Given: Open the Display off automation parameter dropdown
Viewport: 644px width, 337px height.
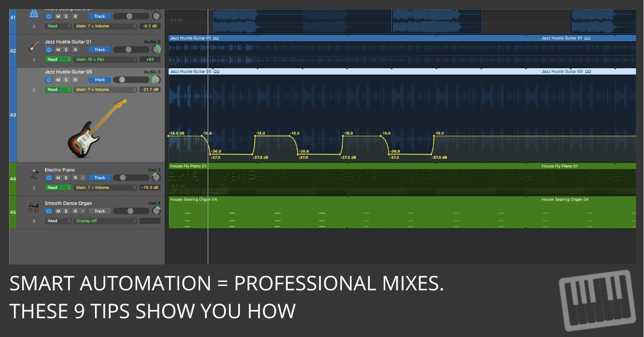Looking at the screenshot, I should coord(105,221).
